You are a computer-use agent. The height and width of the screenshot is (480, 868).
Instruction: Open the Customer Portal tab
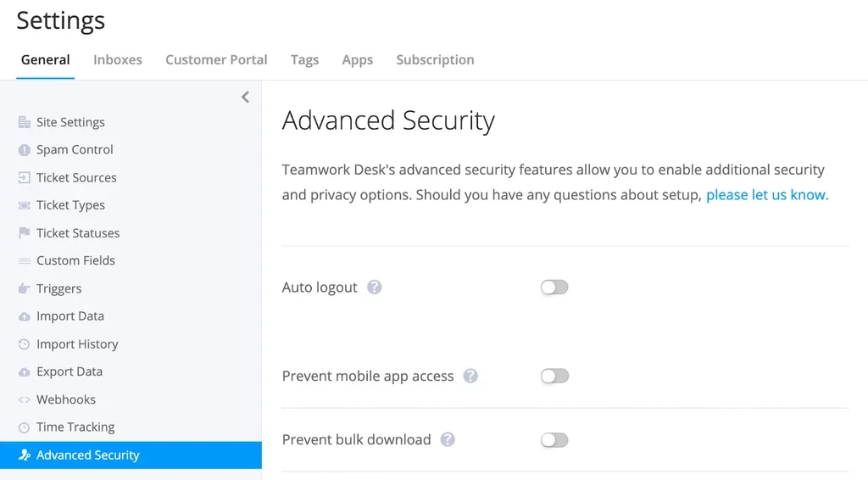pos(216,60)
